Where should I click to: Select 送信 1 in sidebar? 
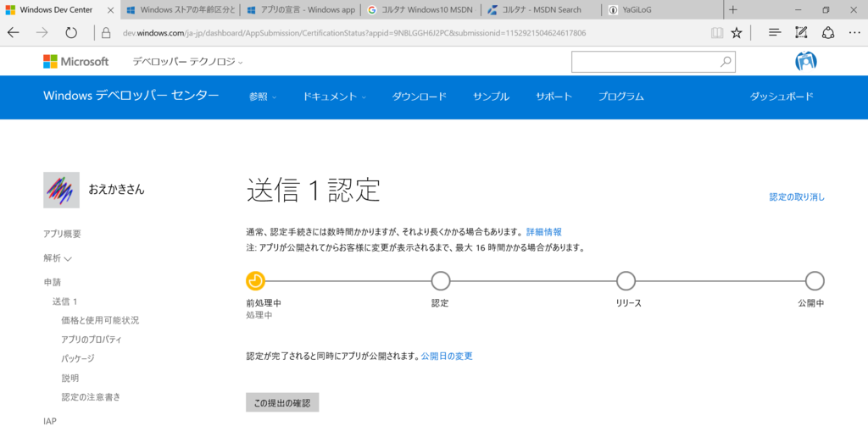pyautogui.click(x=64, y=302)
